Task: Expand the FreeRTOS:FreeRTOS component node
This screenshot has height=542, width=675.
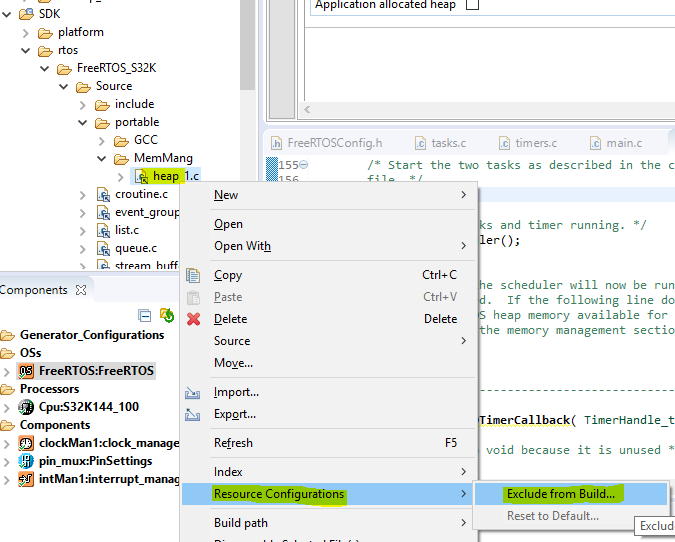Action: [6, 372]
